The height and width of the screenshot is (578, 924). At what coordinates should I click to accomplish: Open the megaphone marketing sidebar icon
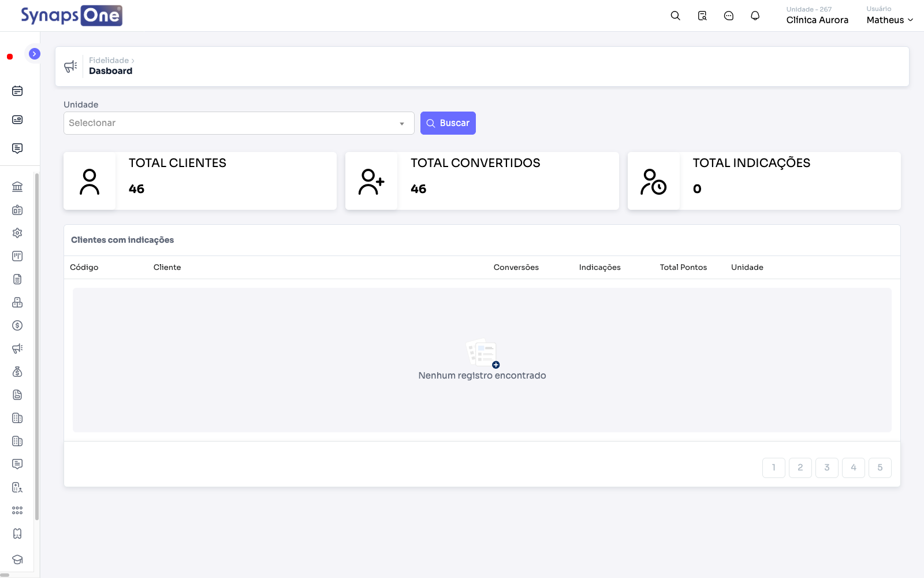[17, 349]
